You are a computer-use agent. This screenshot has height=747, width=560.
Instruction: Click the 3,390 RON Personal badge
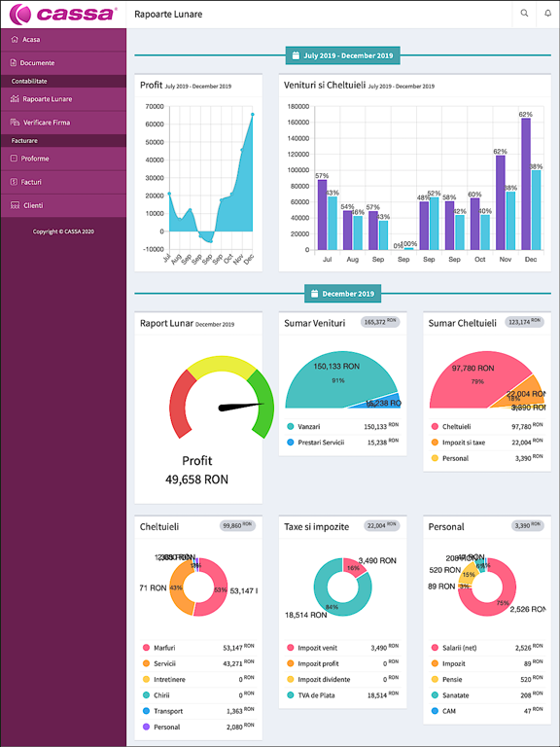pyautogui.click(x=527, y=525)
